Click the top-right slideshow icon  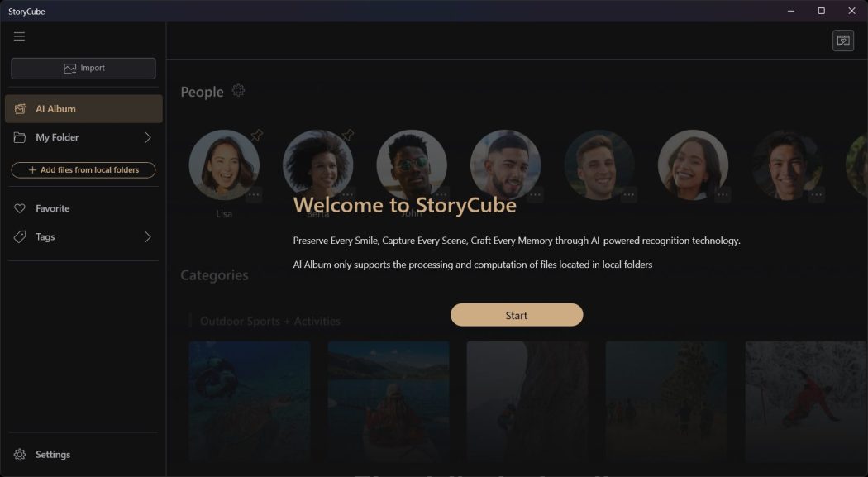pyautogui.click(x=842, y=41)
